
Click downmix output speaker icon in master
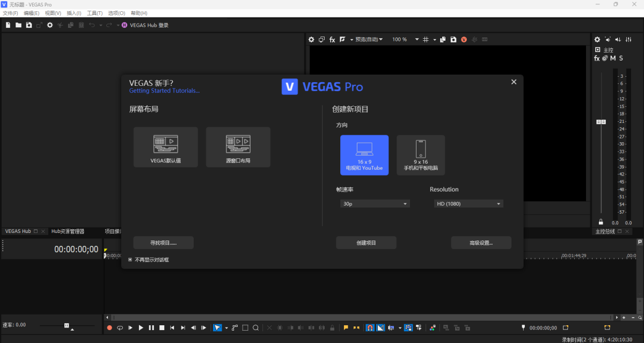click(x=608, y=39)
